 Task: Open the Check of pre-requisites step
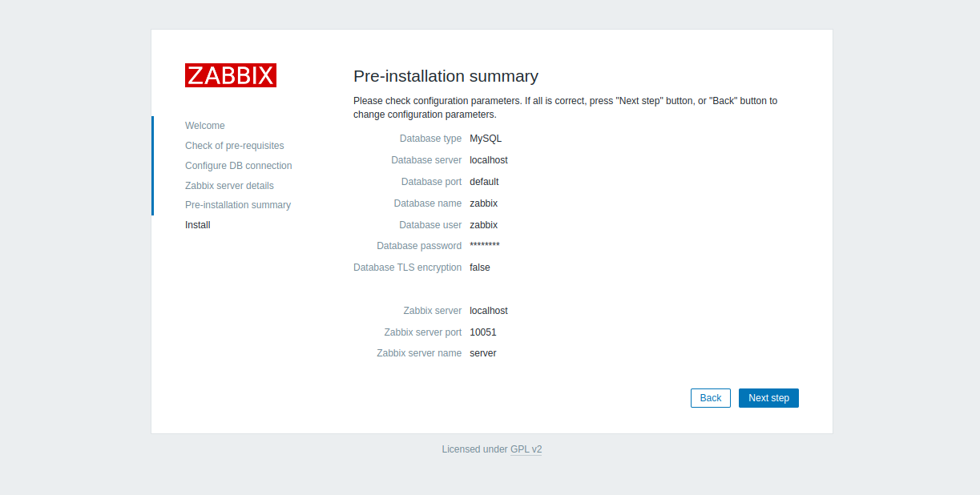pyautogui.click(x=234, y=146)
